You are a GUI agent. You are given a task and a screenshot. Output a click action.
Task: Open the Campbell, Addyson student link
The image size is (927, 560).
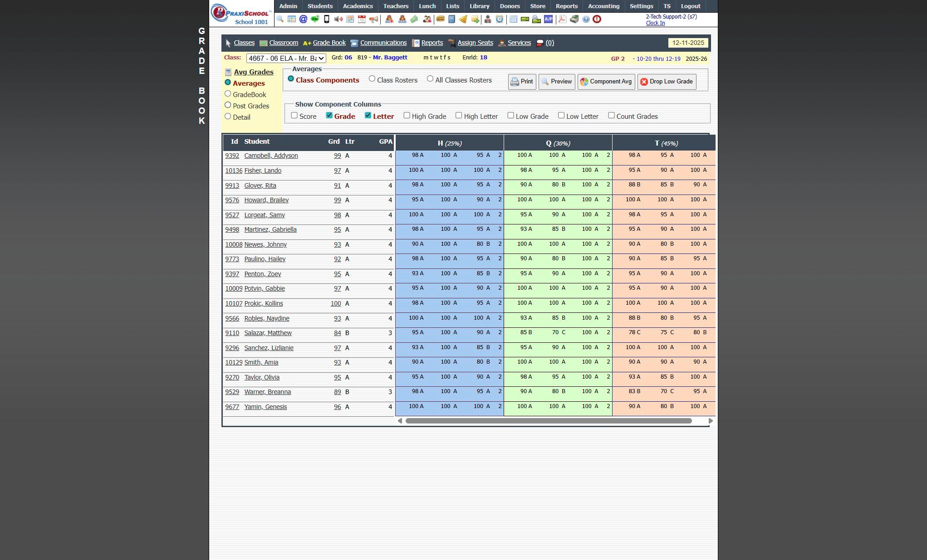tap(271, 156)
